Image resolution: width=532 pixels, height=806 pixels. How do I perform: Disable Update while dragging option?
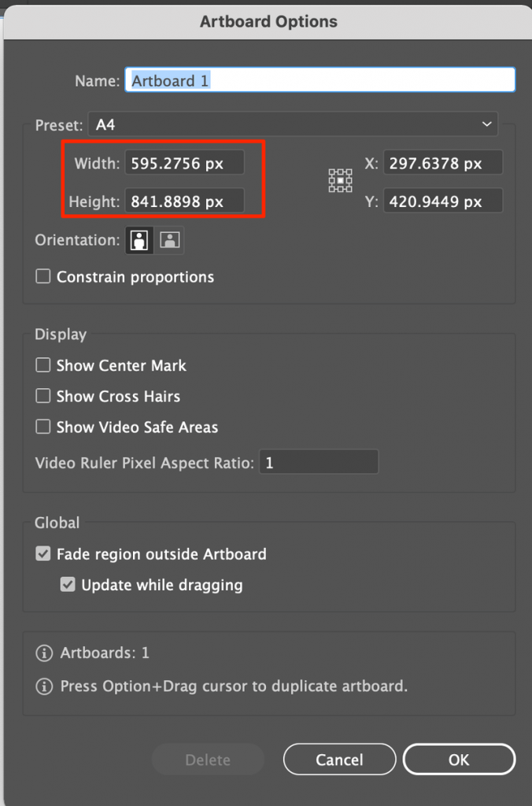68,585
